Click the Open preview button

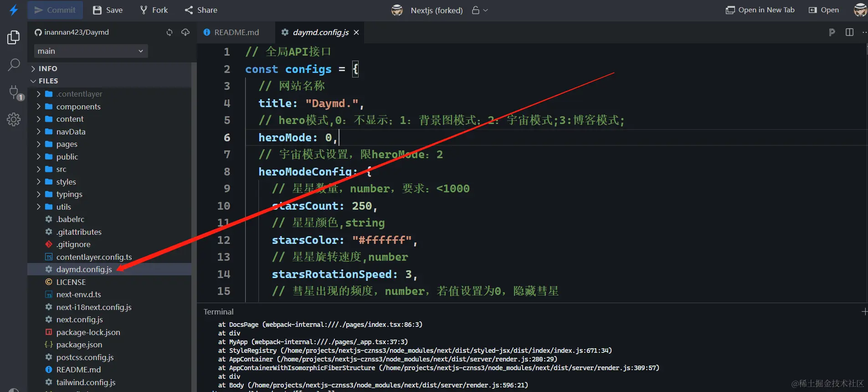tap(824, 10)
